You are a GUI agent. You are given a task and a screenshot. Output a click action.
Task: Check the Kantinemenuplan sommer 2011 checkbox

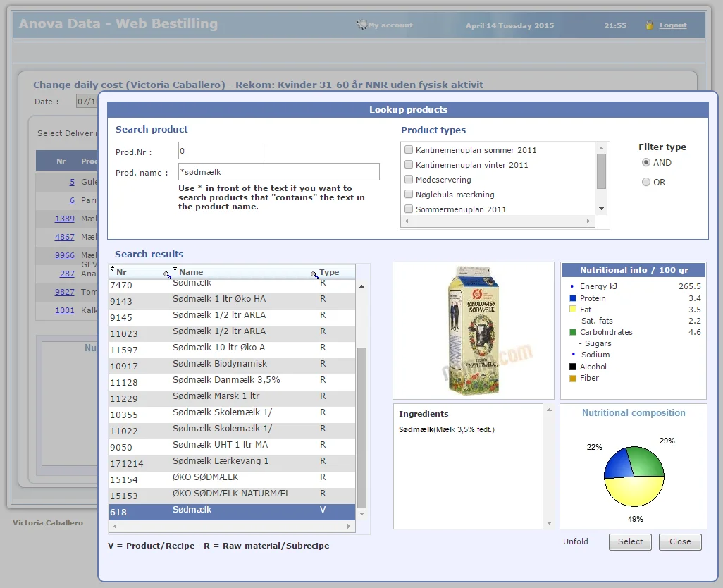click(x=409, y=150)
